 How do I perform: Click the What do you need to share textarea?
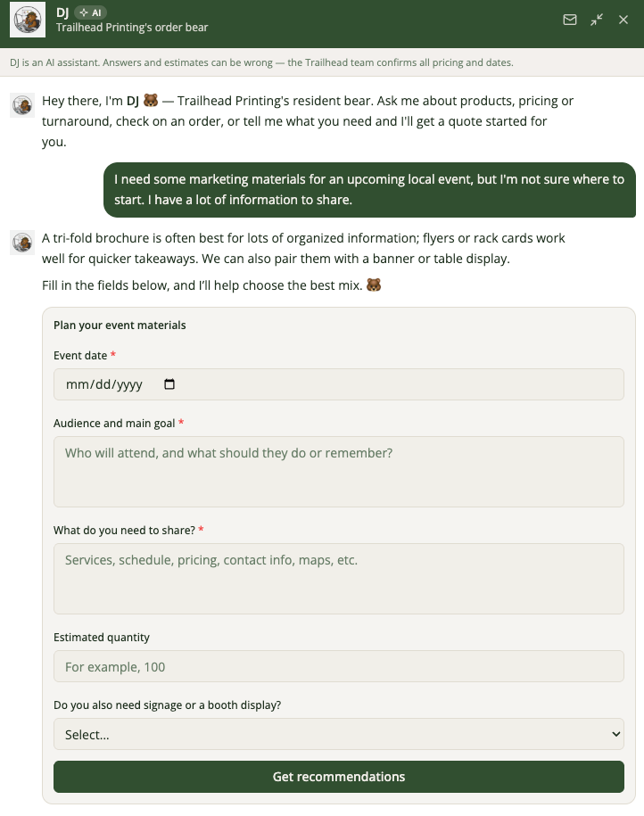pos(338,579)
